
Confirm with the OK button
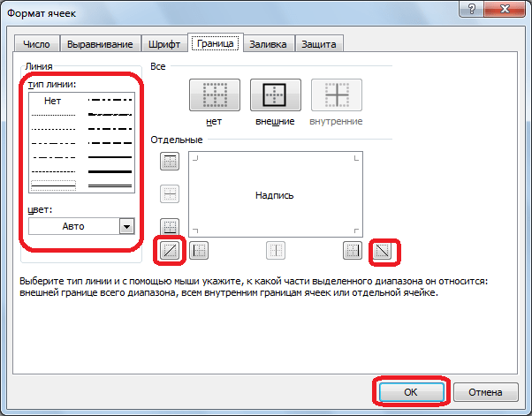tap(411, 392)
